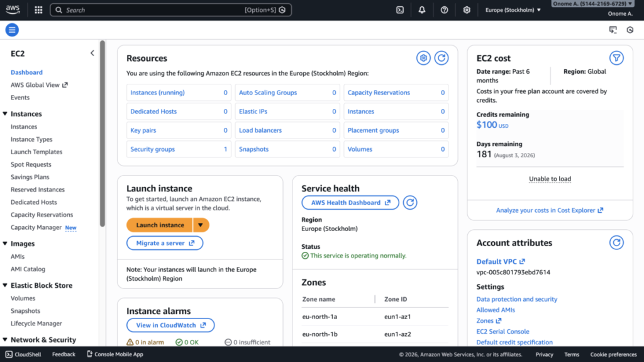Collapse the Elastic Block Store section
The width and height of the screenshot is (644, 362).
[x=5, y=285]
